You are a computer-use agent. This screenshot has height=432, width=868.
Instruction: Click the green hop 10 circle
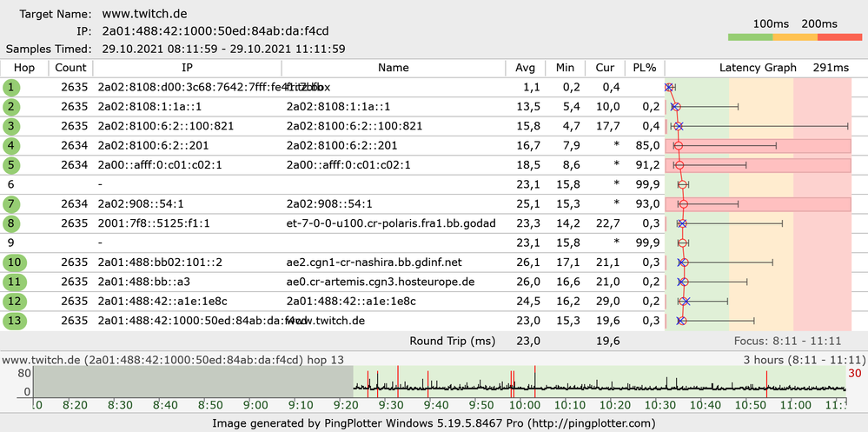point(14,263)
